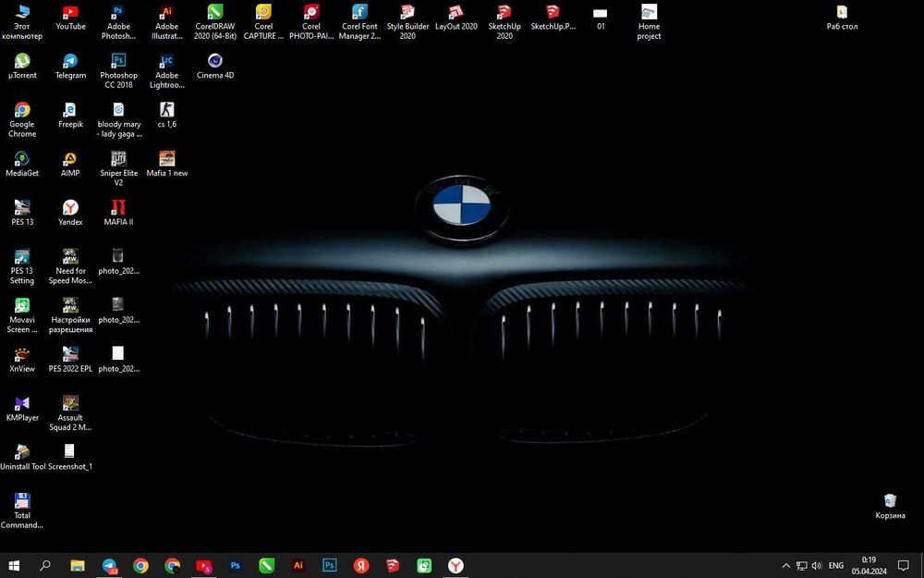The height and width of the screenshot is (578, 924).
Task: Click the SketchUp 2020 desktop shortcut
Action: pos(504,13)
